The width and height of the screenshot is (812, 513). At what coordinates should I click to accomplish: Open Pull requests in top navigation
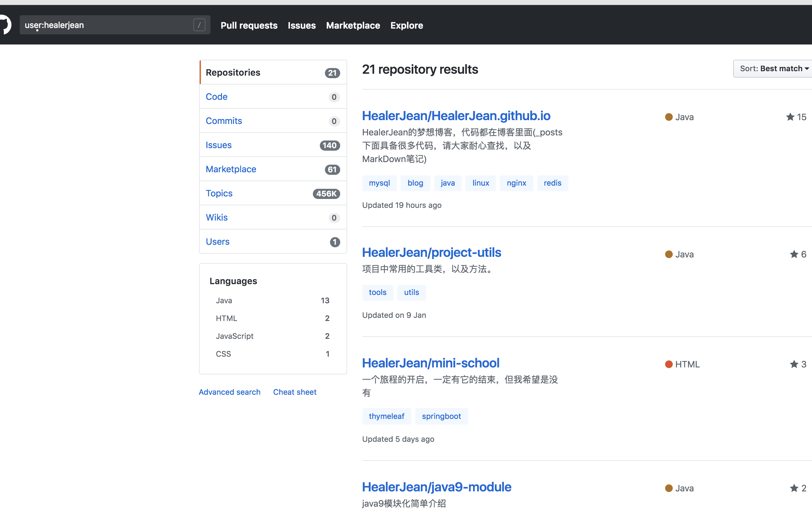click(x=249, y=25)
